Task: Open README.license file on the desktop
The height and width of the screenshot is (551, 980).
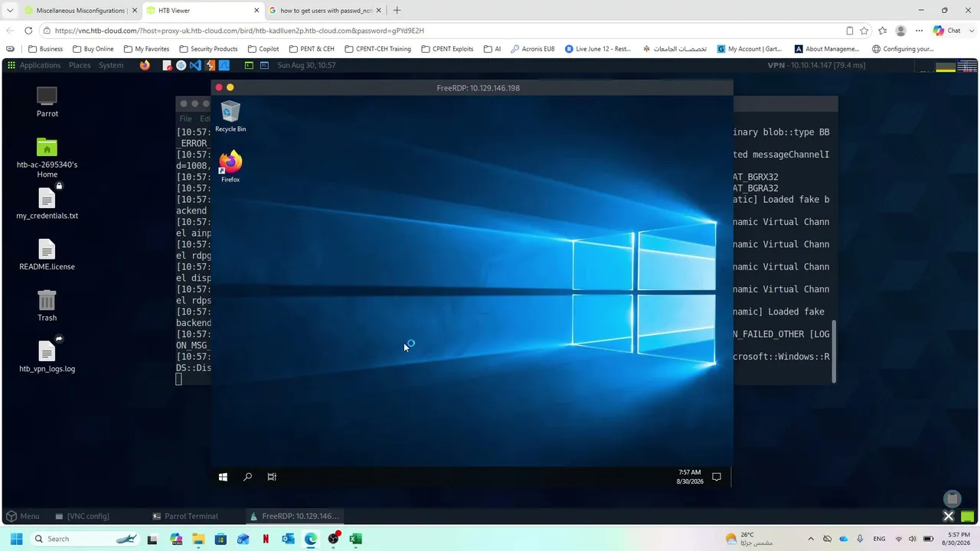Action: click(47, 255)
